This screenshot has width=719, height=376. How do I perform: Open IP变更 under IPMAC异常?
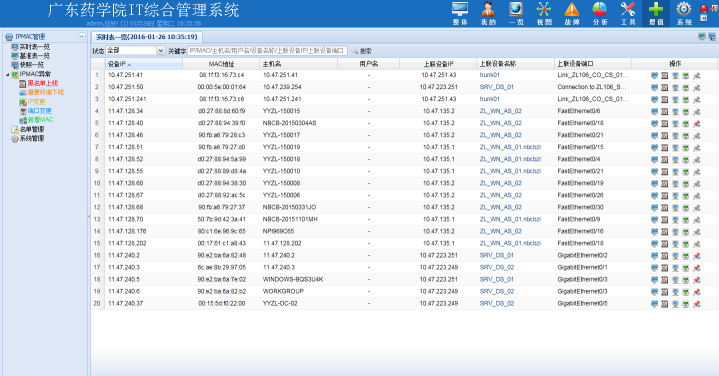click(x=36, y=102)
